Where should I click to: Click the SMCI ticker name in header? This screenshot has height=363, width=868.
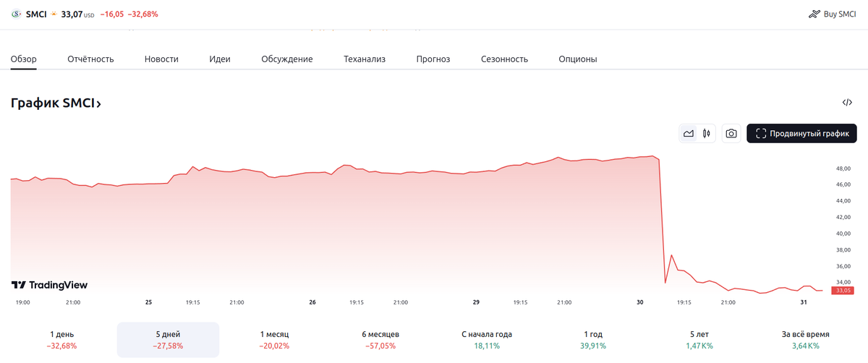tap(35, 14)
